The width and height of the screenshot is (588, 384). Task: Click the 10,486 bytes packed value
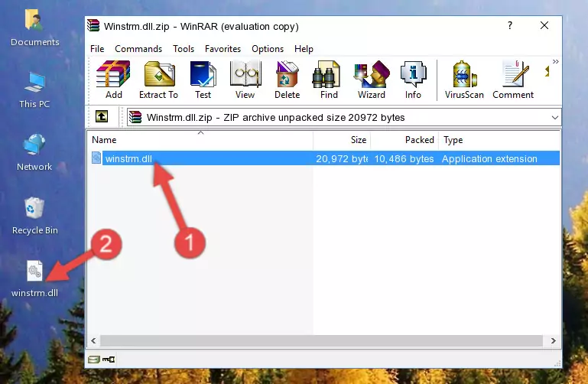click(404, 158)
